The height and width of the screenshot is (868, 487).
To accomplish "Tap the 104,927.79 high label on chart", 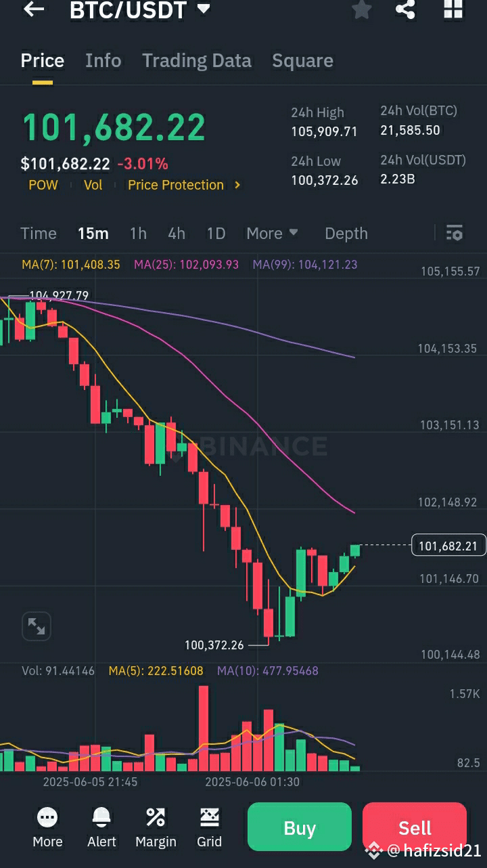I will click(x=59, y=296).
